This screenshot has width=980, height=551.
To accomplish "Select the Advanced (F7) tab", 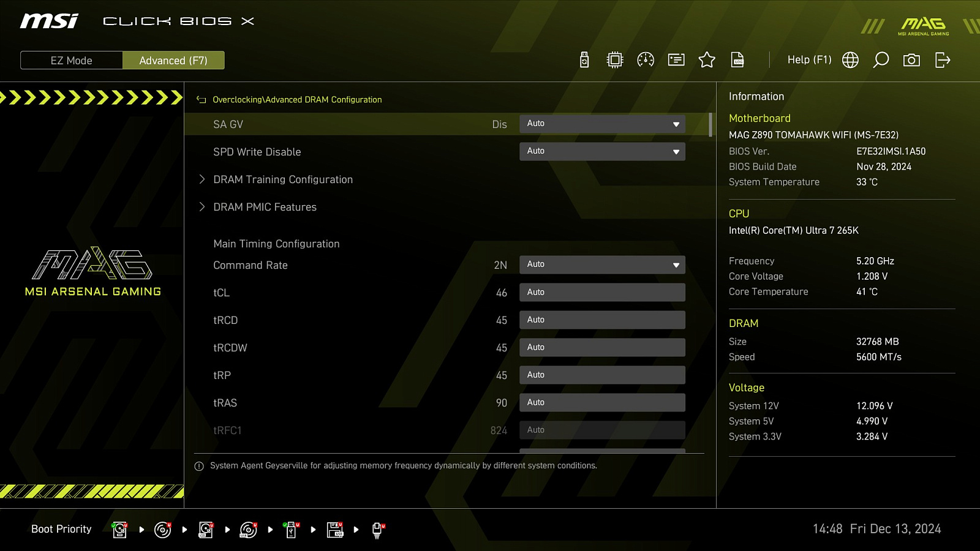I will coord(173,60).
